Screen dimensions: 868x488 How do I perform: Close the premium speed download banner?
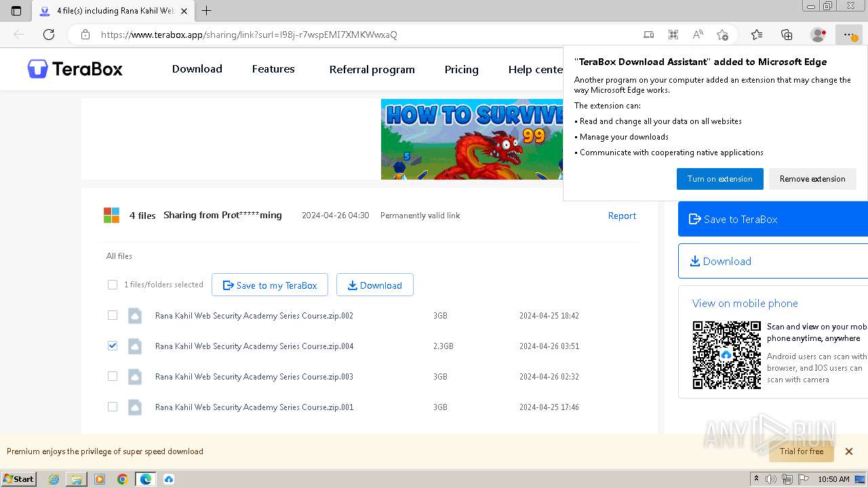(848, 451)
